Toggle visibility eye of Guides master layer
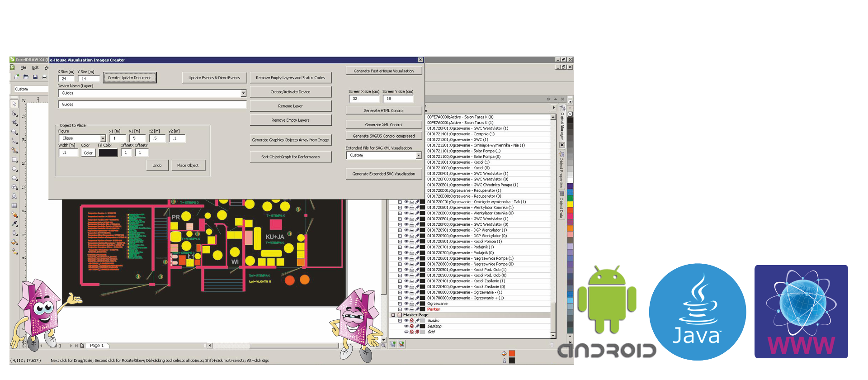 coord(406,321)
